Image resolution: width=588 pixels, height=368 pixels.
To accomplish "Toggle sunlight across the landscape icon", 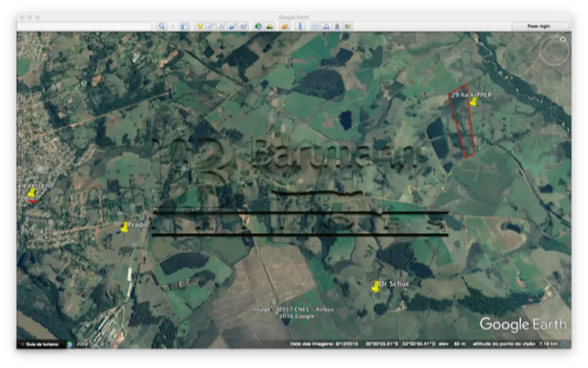I will click(269, 26).
